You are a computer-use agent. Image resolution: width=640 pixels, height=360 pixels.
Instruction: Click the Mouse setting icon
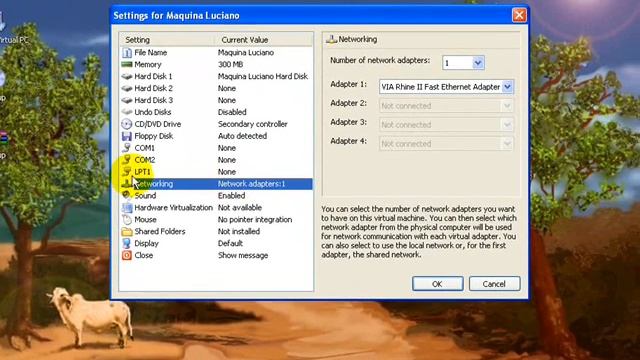127,220
